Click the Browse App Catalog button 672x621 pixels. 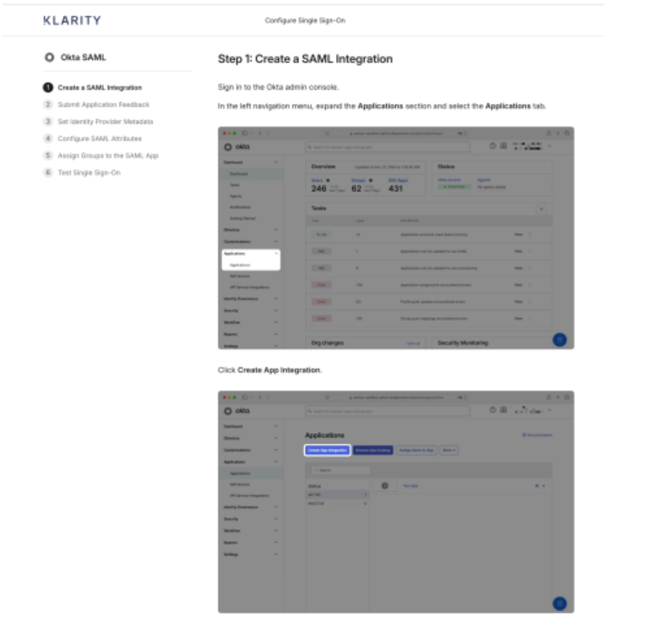tap(373, 450)
